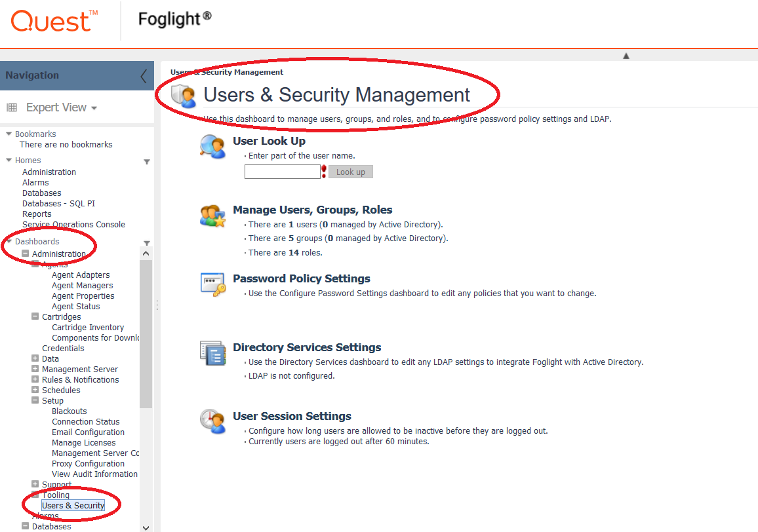Open Manage Users, Groups, Roles icon

pyautogui.click(x=212, y=216)
